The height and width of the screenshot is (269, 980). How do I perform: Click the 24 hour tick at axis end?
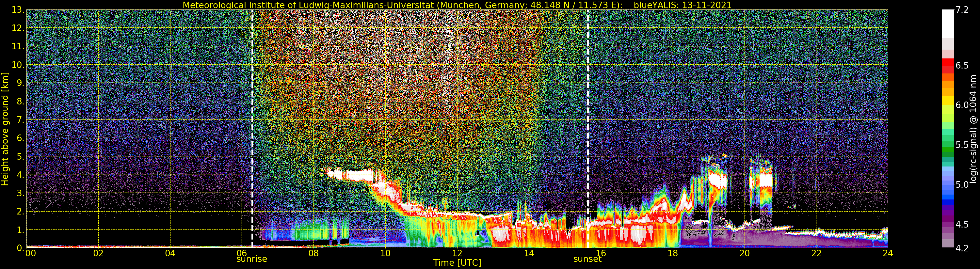click(888, 253)
